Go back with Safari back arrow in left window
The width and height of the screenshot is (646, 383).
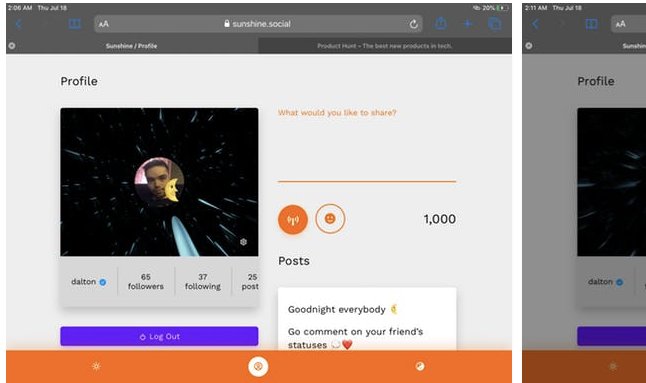19,24
